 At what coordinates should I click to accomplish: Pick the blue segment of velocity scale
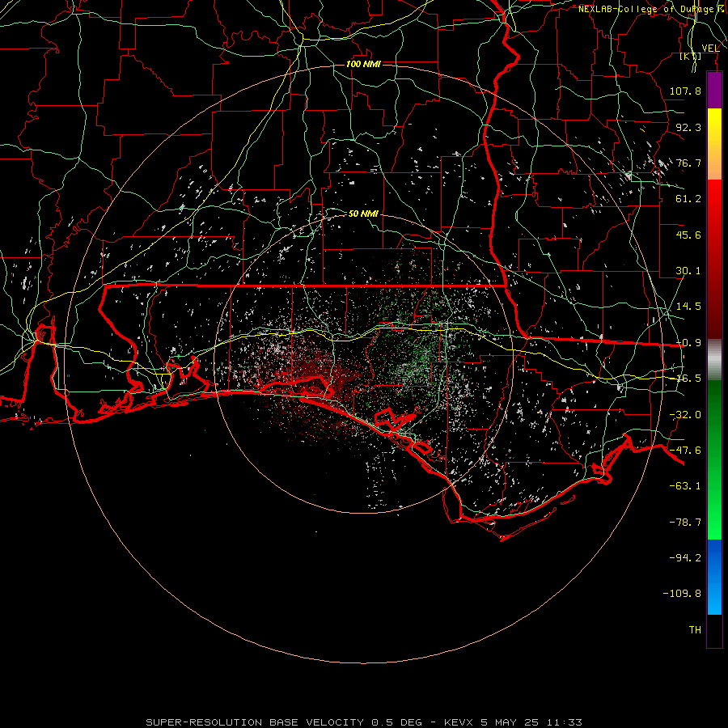[x=714, y=577]
